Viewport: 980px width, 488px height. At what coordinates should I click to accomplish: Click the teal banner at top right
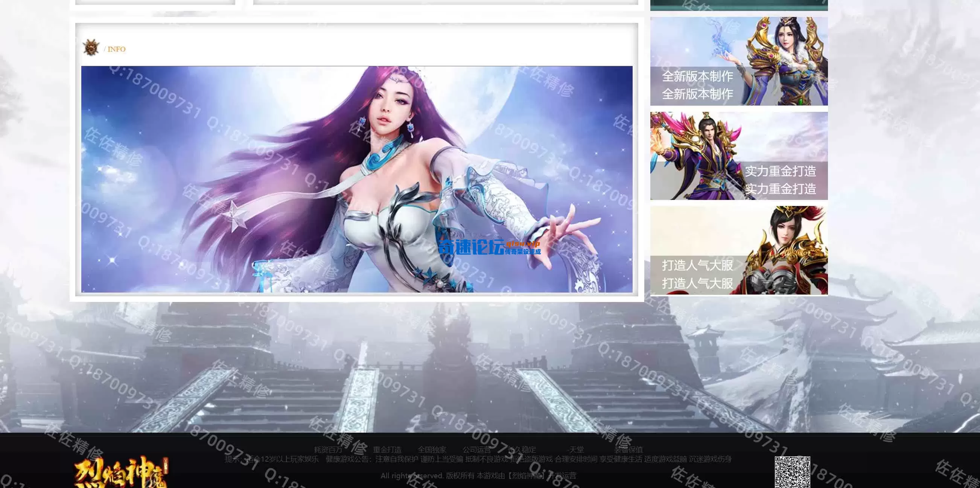point(738,5)
